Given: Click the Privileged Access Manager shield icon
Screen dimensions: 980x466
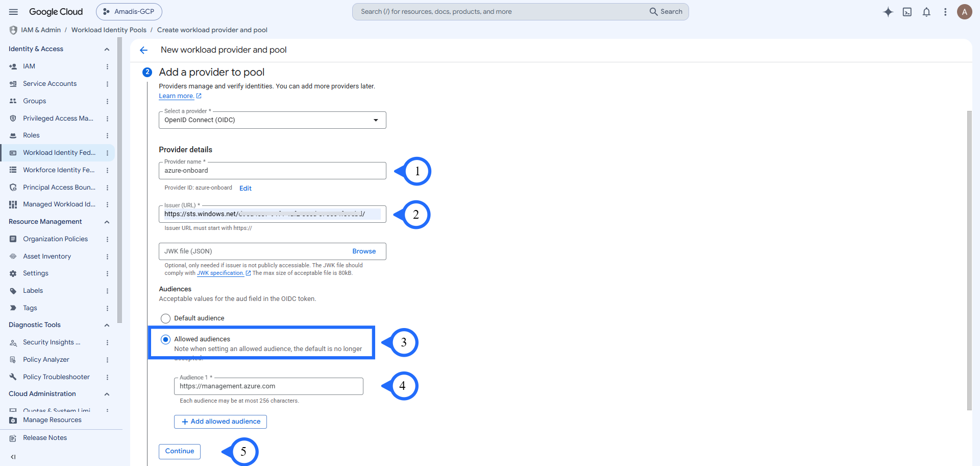Looking at the screenshot, I should click(x=13, y=119).
